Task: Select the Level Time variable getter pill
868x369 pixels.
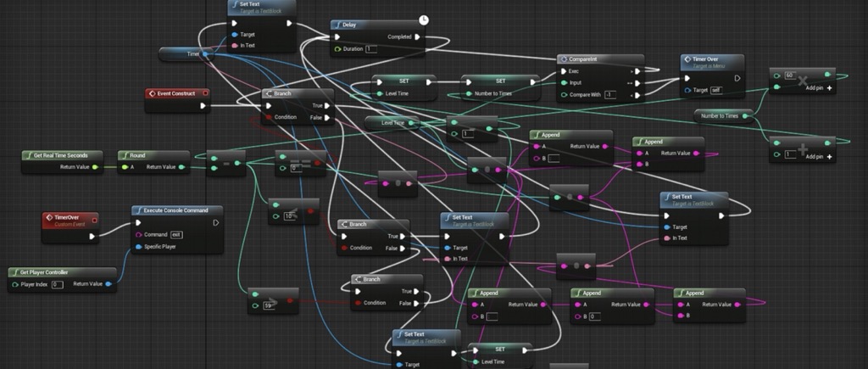Action: click(x=393, y=123)
